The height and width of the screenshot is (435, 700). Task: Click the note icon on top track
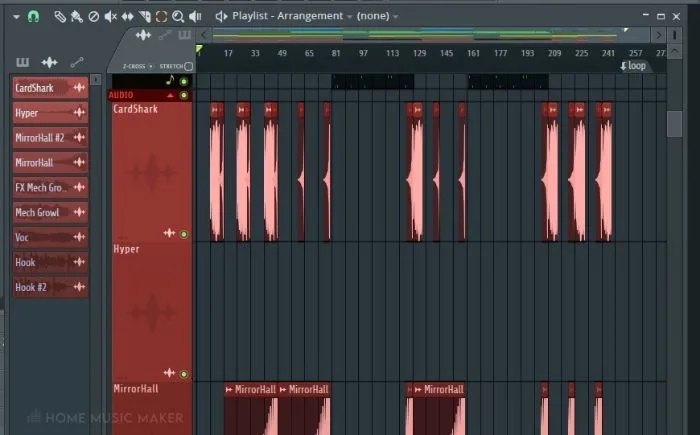coord(170,80)
